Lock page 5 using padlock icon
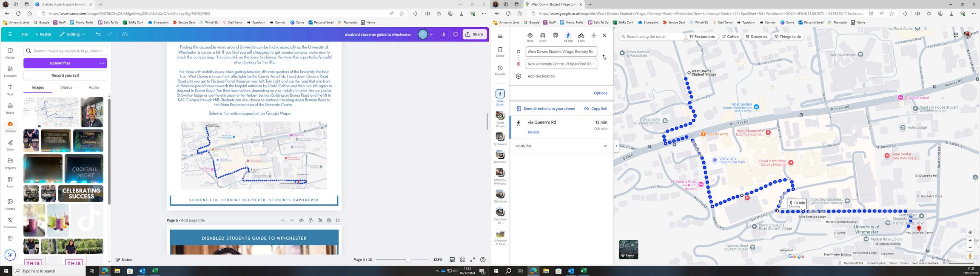Screen dimensions: 980x276 (311, 220)
